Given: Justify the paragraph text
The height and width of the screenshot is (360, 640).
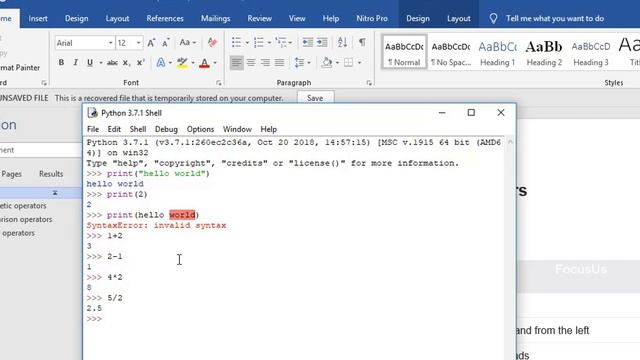Looking at the screenshot, I should (280, 62).
